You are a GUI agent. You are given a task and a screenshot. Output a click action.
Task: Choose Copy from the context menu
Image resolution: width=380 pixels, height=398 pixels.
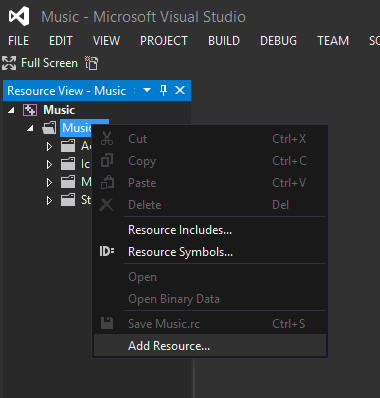pyautogui.click(x=210, y=161)
